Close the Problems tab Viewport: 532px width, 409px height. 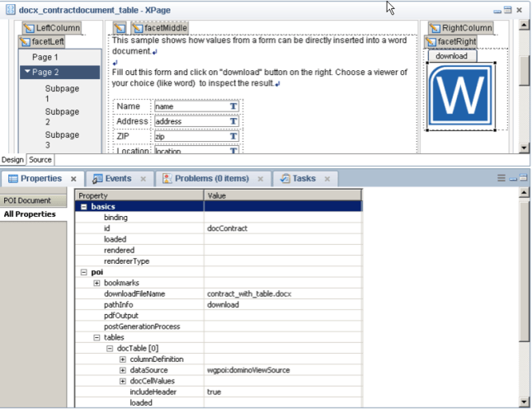[x=261, y=179]
